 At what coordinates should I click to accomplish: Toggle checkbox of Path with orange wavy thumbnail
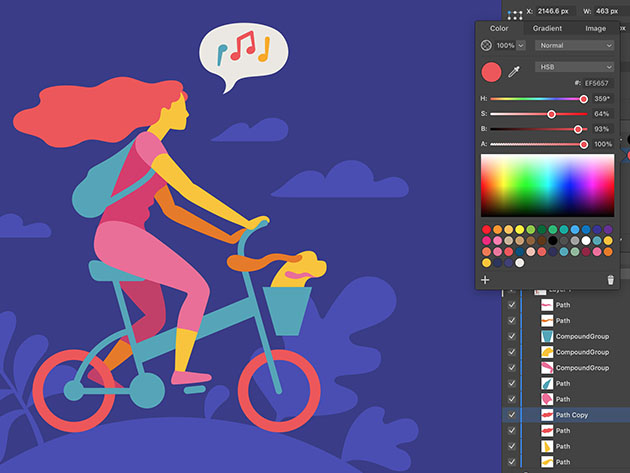511,321
